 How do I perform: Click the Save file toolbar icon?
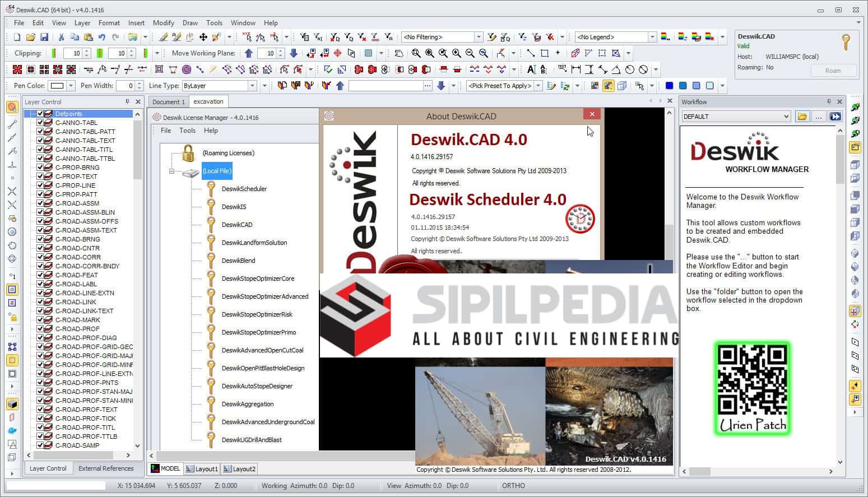pos(44,37)
